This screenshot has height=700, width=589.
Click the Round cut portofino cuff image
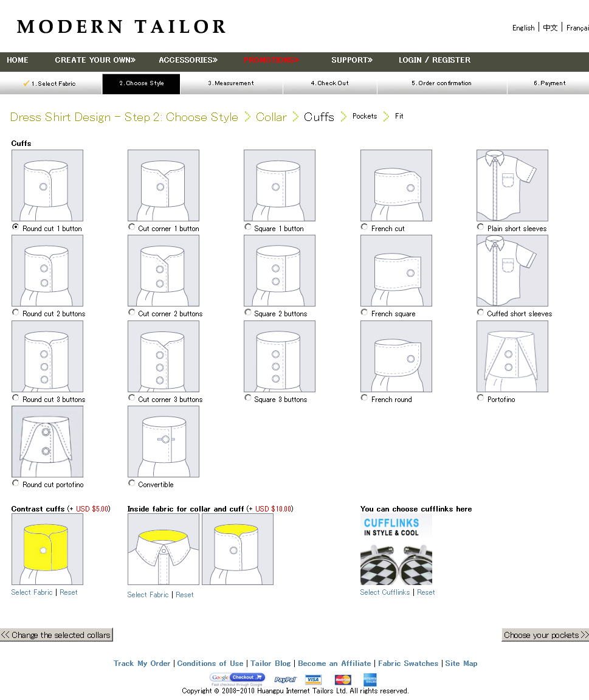47,442
